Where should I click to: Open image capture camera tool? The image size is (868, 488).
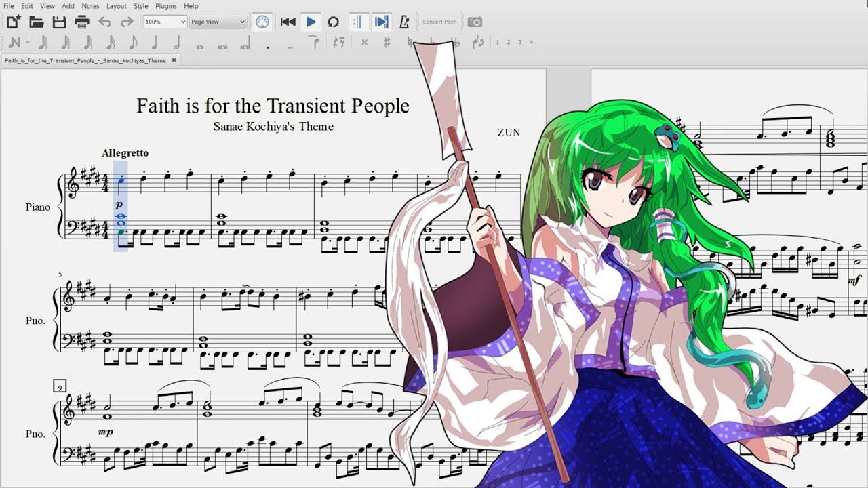point(475,22)
